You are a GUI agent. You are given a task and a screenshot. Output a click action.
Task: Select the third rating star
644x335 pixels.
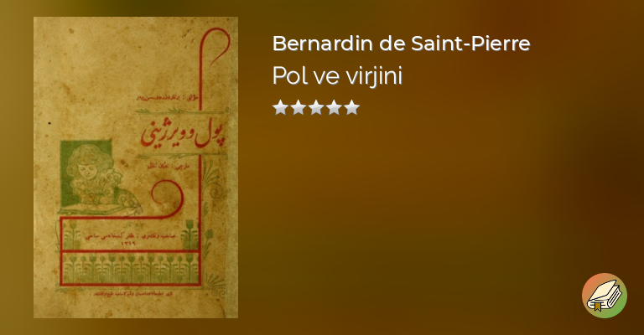(316, 107)
